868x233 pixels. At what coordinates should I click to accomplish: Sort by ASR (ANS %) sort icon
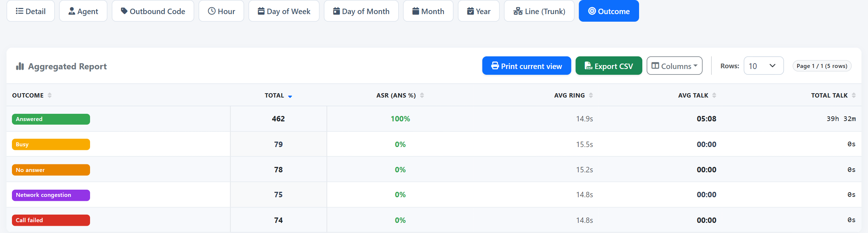422,95
